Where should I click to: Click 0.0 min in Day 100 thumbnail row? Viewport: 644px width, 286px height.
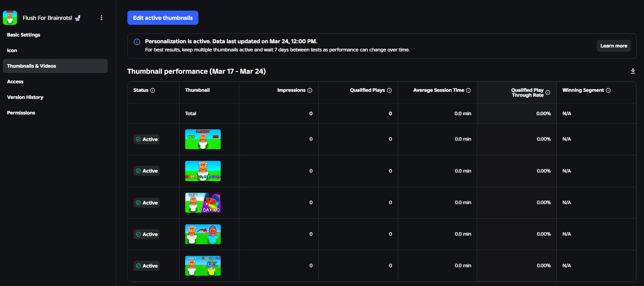[463, 202]
